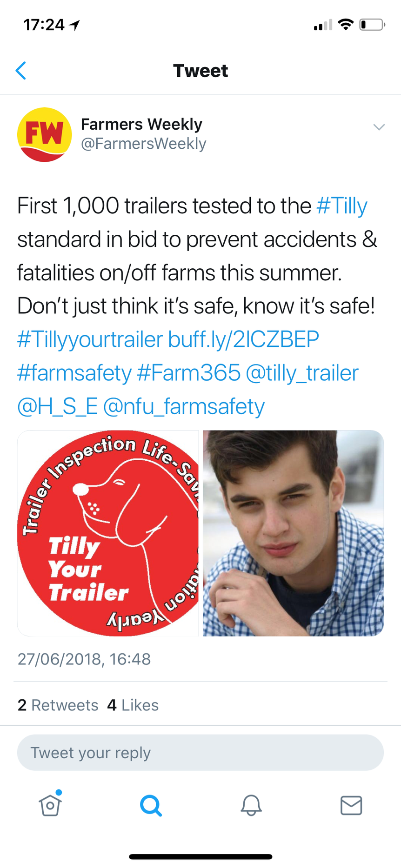Visit the @H_S_E mention
The height and width of the screenshot is (868, 401).
coord(57,406)
